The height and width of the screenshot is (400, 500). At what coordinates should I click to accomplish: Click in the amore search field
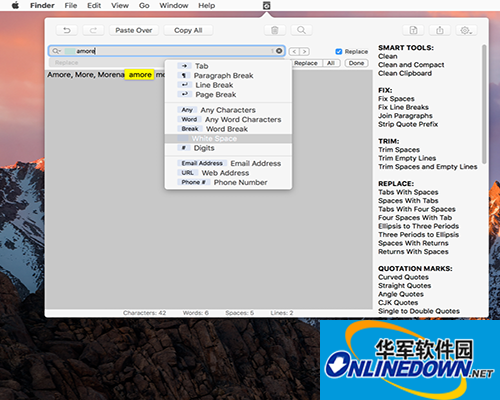point(167,51)
